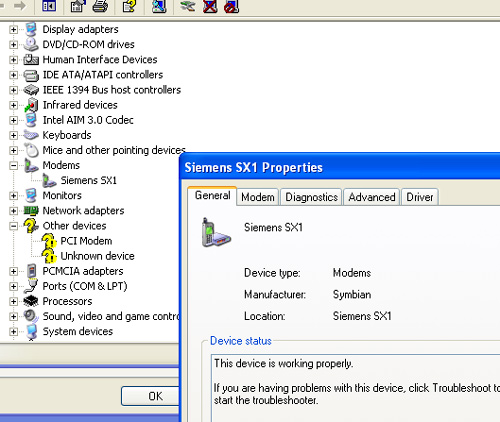Switch to the Driver tab
The image size is (500, 422).
pos(420,197)
